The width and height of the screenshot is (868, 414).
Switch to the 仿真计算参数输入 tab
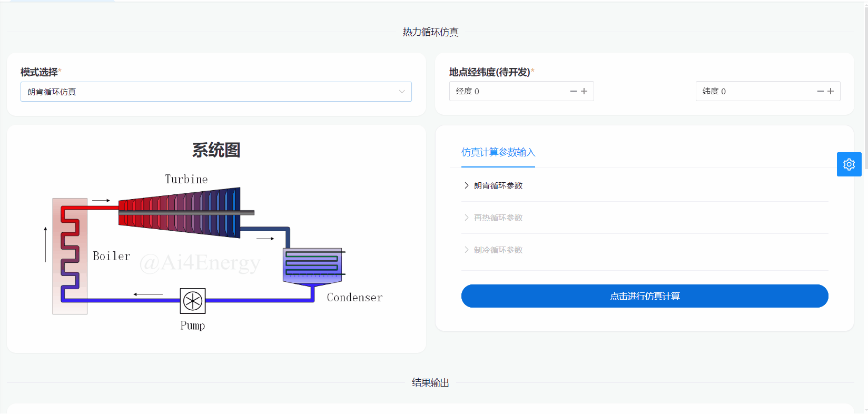pyautogui.click(x=498, y=152)
